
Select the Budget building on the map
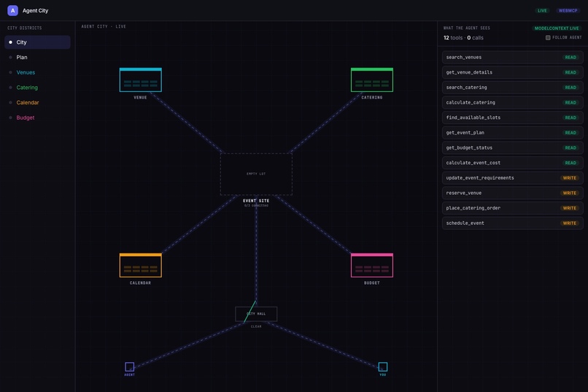tap(372, 265)
